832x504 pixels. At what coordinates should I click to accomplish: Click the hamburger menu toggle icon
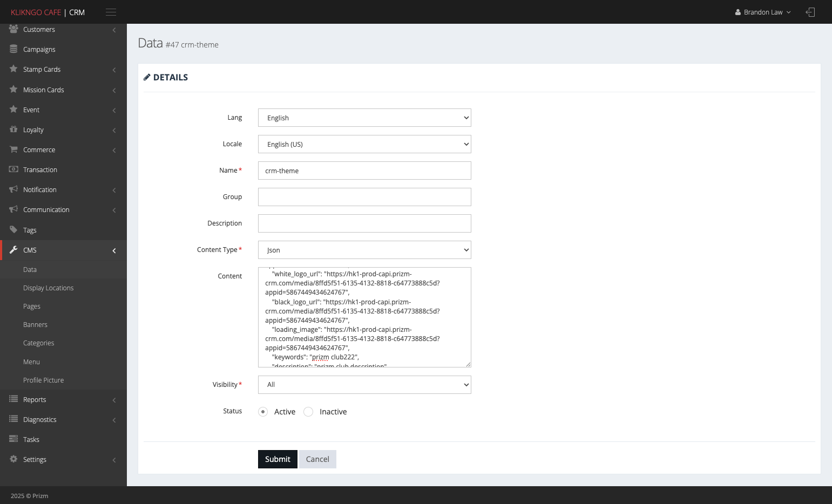coord(111,12)
